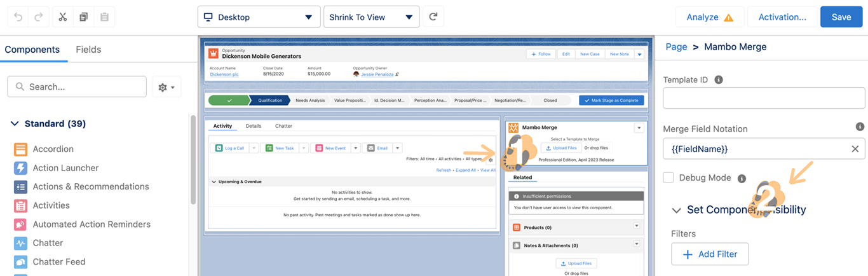Collapse the Standard components section
The width and height of the screenshot is (868, 276).
tap(15, 124)
